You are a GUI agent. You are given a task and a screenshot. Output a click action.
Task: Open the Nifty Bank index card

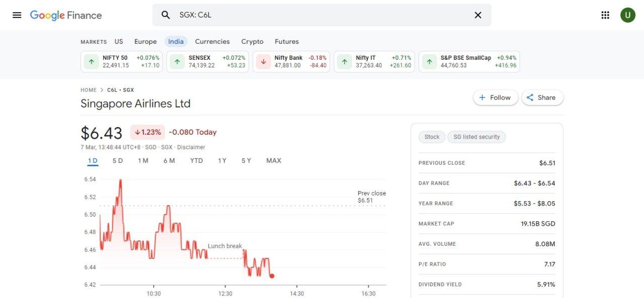(x=291, y=62)
